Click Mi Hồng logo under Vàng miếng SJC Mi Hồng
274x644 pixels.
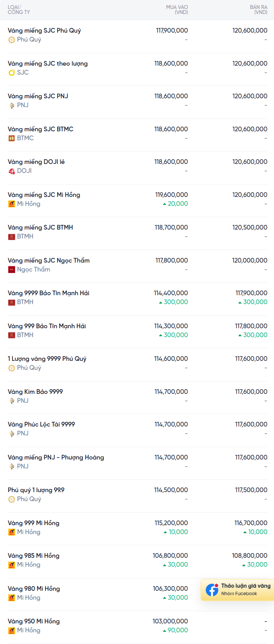[12, 204]
